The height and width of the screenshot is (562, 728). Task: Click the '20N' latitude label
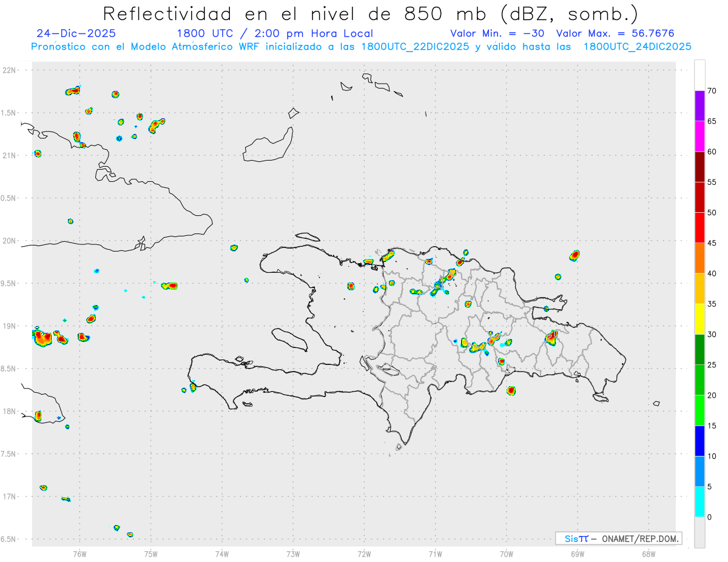coord(10,241)
